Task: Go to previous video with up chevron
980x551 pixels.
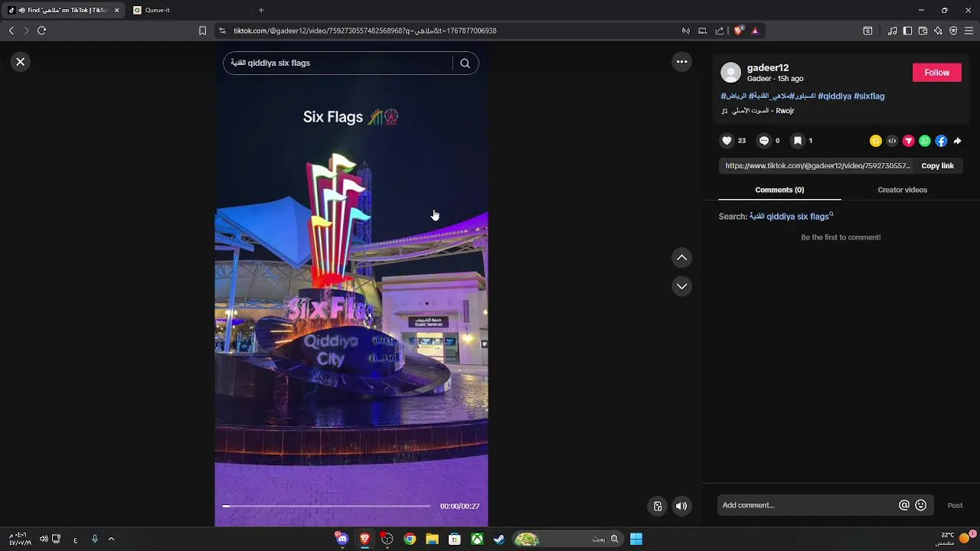Action: 681,258
